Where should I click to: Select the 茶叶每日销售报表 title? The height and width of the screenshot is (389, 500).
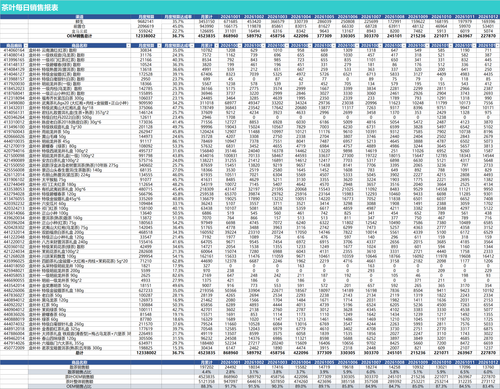pos(30,8)
